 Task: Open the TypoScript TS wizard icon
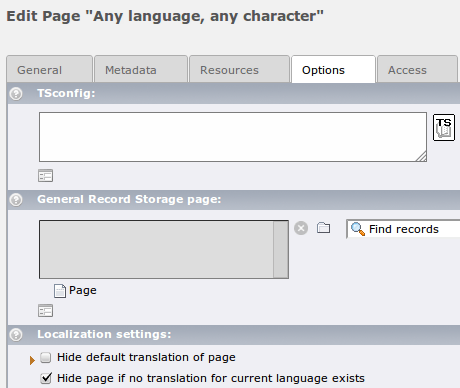click(444, 127)
